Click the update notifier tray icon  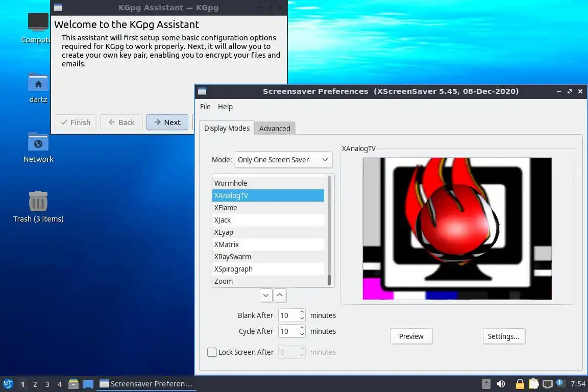pyautogui.click(x=560, y=383)
